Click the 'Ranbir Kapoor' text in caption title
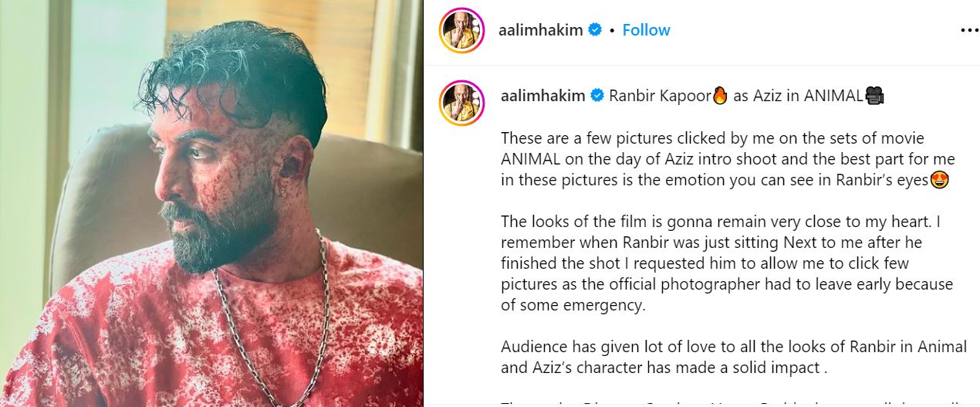Screen dimensions: 980x407 [661, 96]
